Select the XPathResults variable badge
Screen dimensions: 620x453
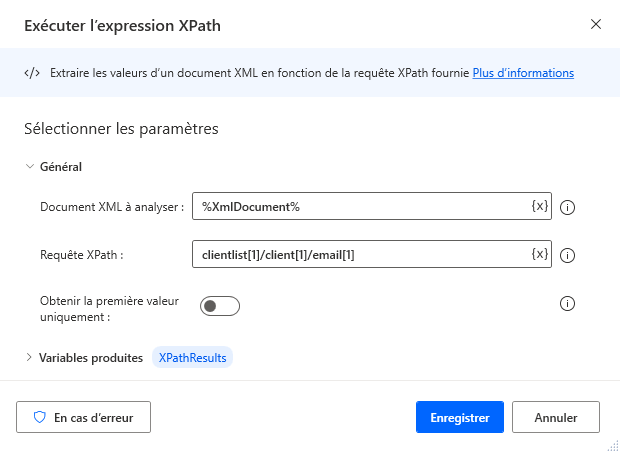click(192, 358)
